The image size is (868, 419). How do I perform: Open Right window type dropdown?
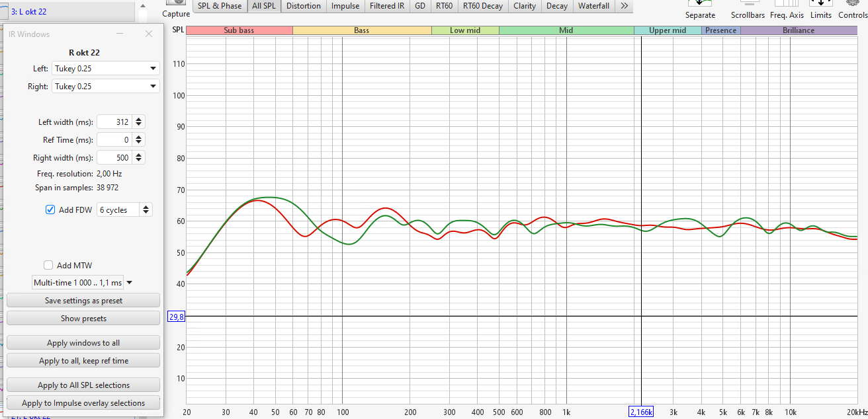[106, 86]
